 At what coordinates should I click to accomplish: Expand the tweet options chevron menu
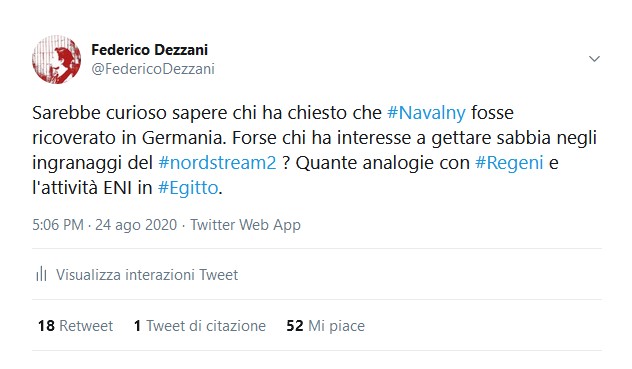pyautogui.click(x=594, y=59)
